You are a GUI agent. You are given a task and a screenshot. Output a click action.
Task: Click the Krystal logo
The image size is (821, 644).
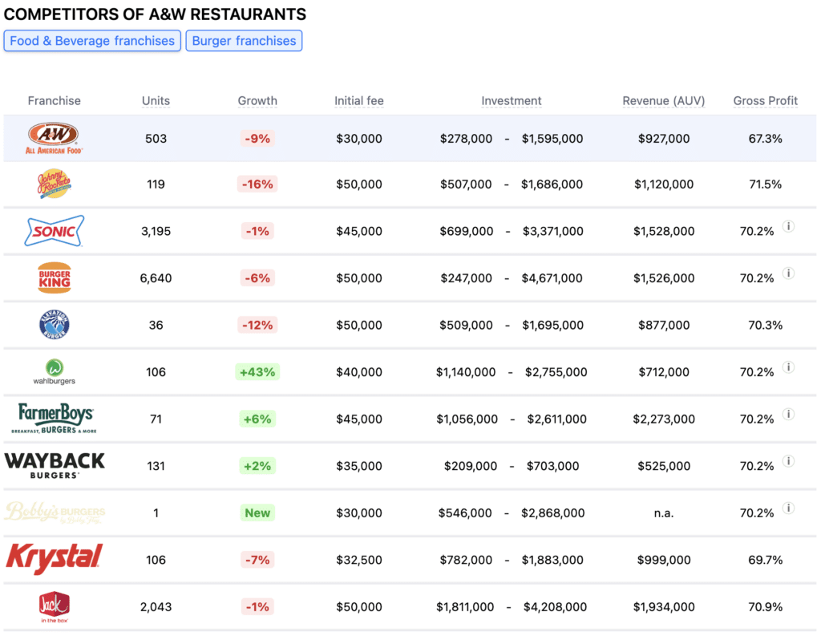click(54, 559)
